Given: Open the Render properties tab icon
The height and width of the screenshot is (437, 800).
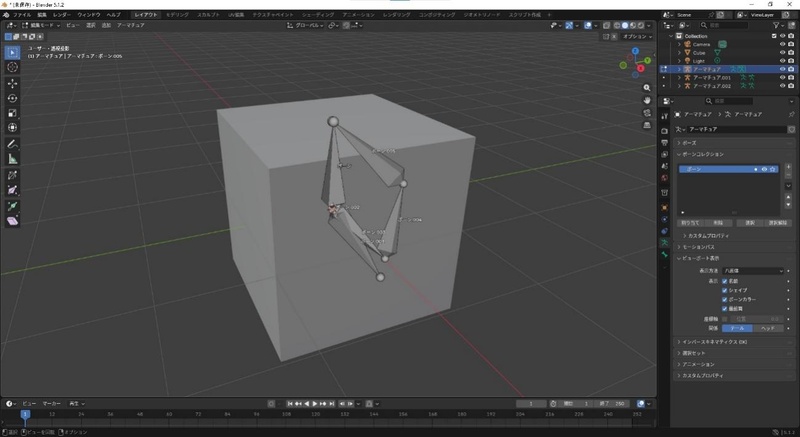Looking at the screenshot, I should (664, 131).
